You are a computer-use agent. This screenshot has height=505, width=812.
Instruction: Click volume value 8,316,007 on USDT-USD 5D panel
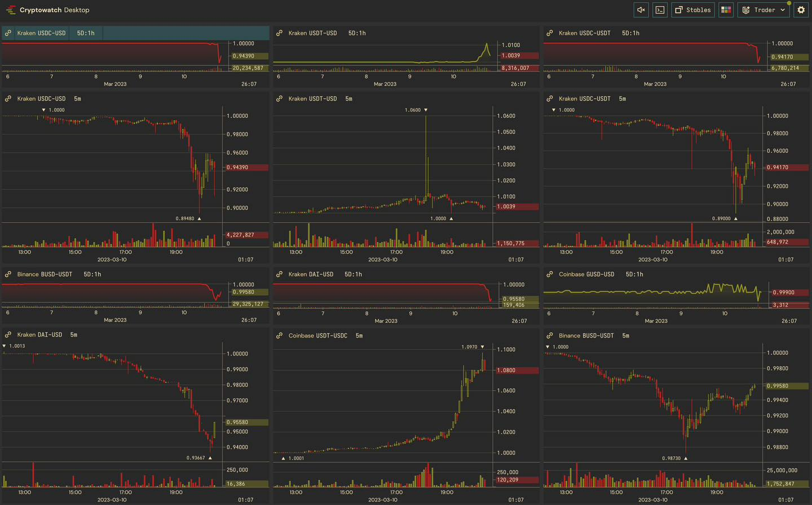coord(519,68)
